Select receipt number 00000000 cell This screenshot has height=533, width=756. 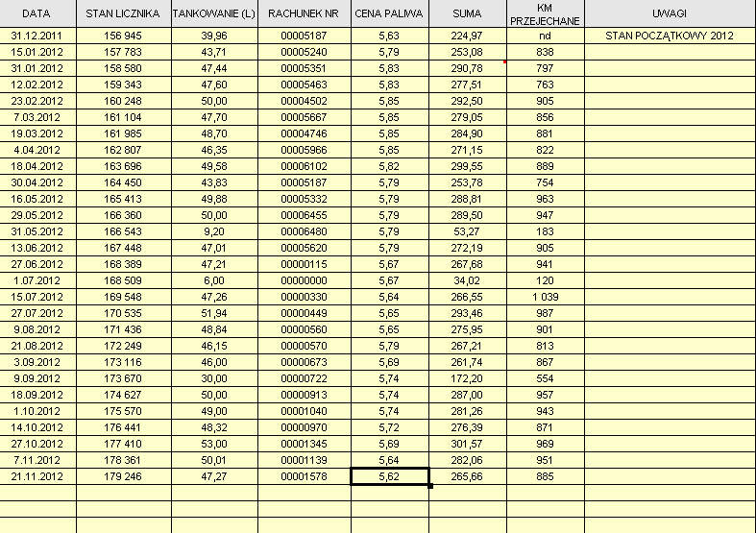click(303, 280)
